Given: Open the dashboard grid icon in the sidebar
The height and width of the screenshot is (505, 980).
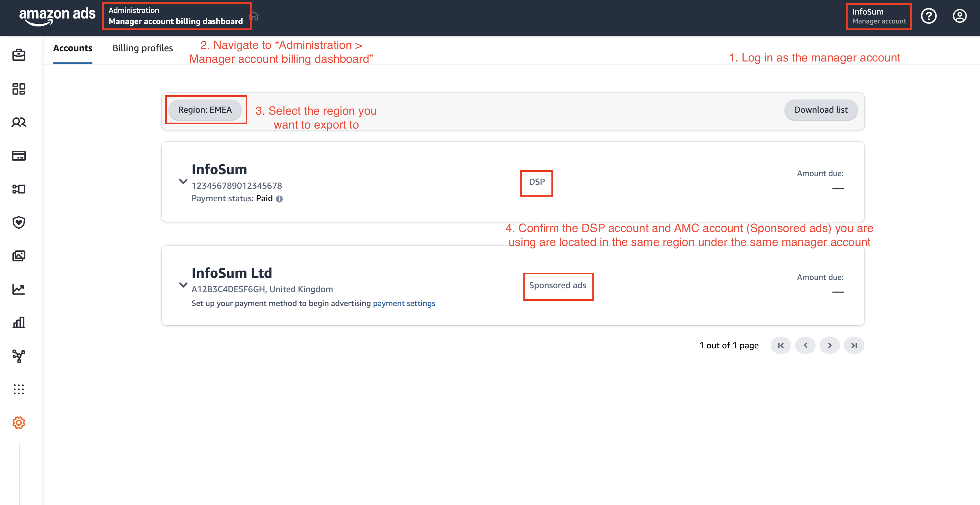Looking at the screenshot, I should click(18, 89).
